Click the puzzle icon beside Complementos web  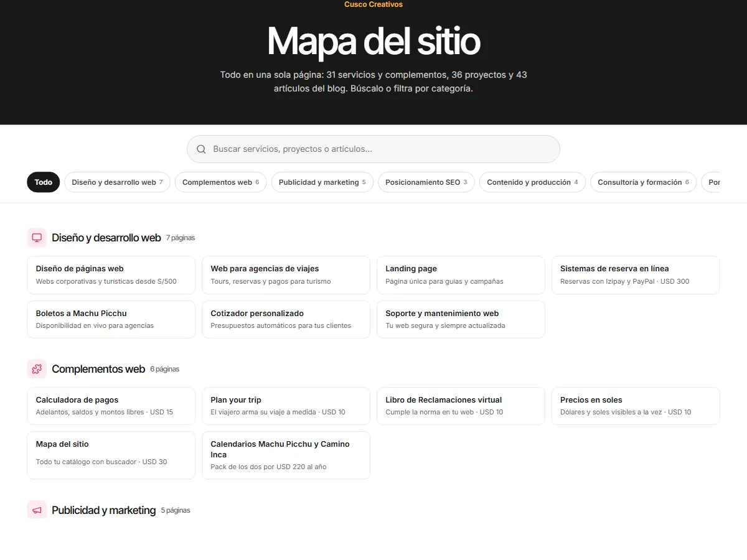[37, 369]
